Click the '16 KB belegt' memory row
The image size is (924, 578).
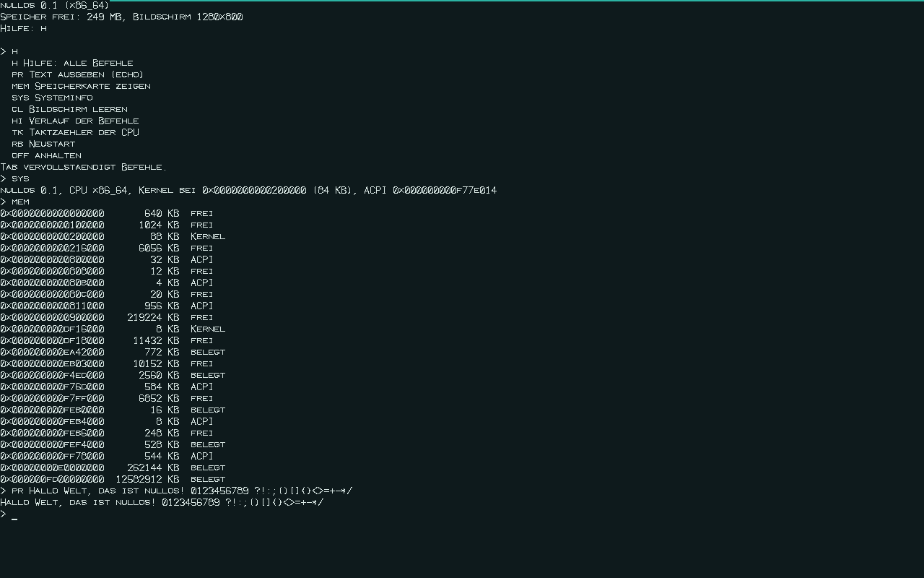(113, 410)
